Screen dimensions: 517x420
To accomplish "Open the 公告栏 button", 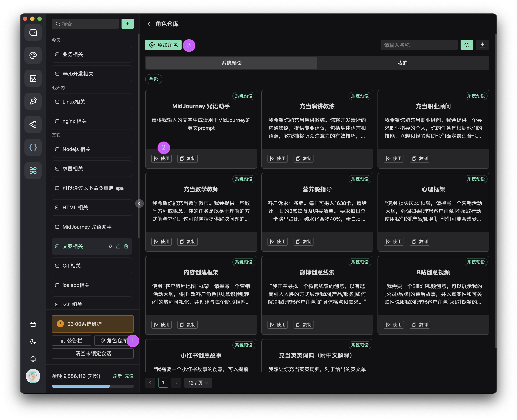I will click(x=71, y=340).
